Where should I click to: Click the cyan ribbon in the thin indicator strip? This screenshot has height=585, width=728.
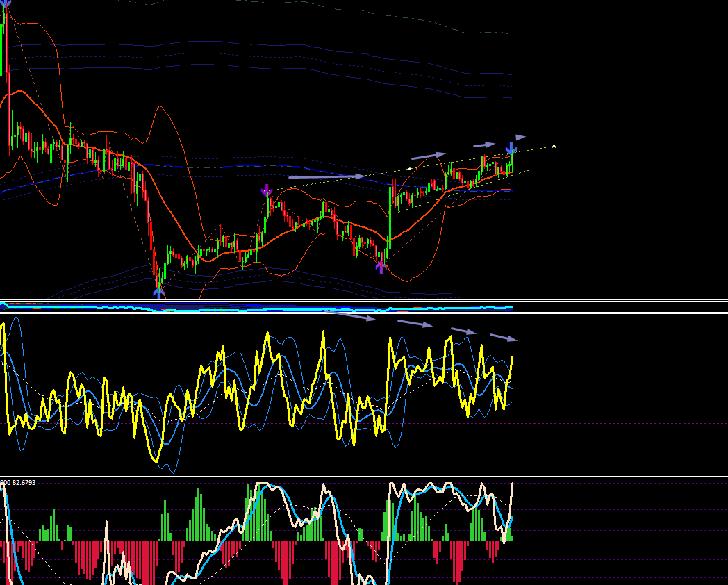256,307
